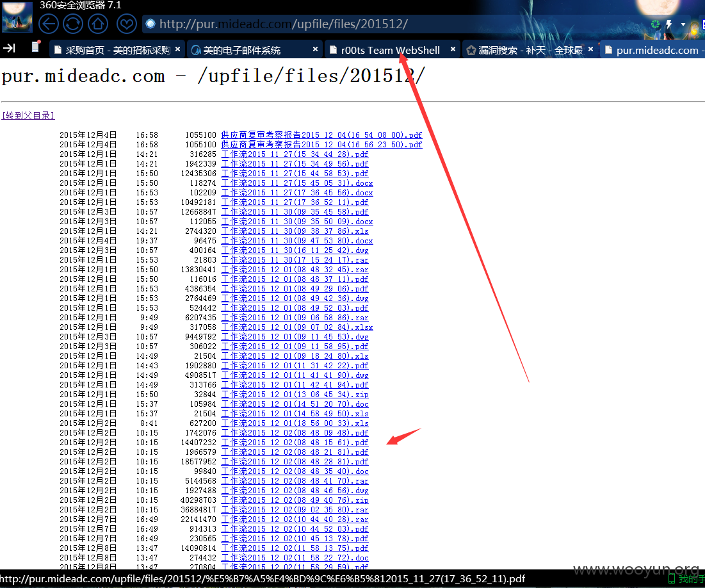
Task: Click the browser back arrow button
Action: pyautogui.click(x=49, y=24)
